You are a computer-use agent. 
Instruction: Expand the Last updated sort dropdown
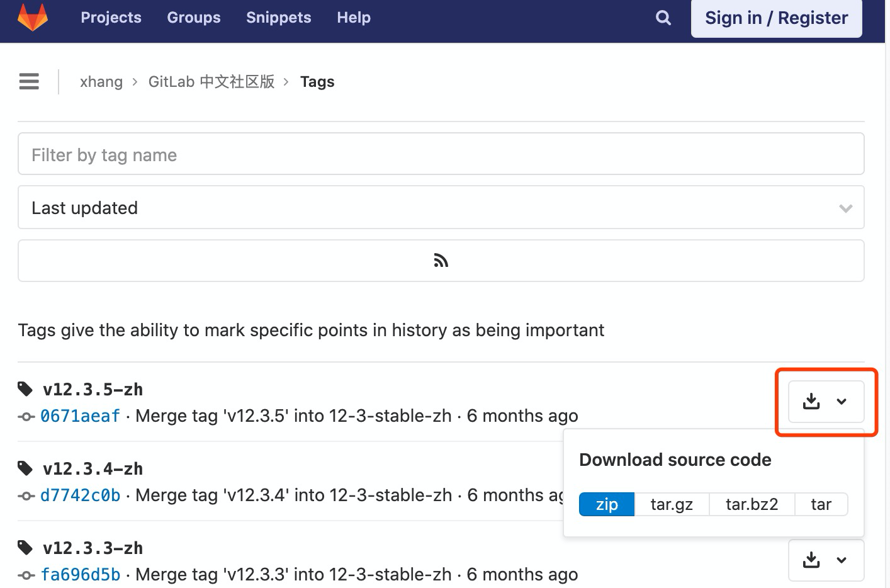(845, 208)
